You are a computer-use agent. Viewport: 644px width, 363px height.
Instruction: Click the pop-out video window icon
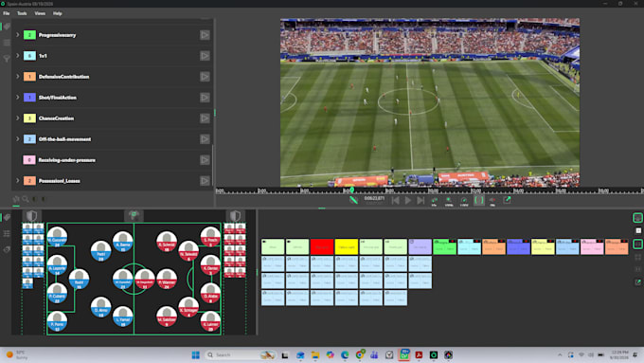click(508, 200)
